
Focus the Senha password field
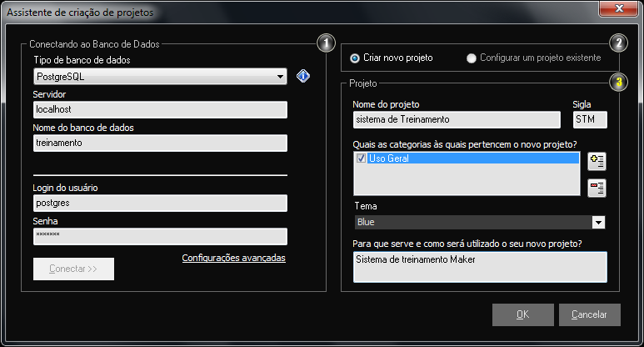160,236
